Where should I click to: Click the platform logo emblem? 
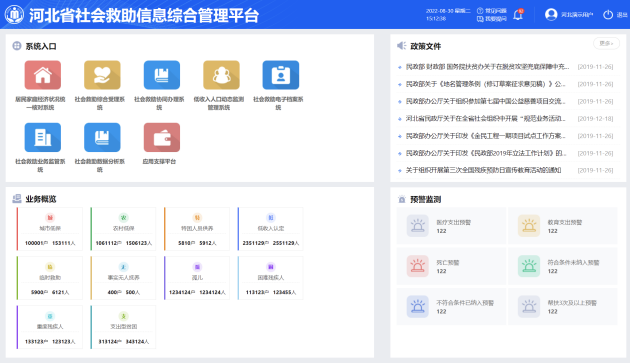tap(14, 14)
